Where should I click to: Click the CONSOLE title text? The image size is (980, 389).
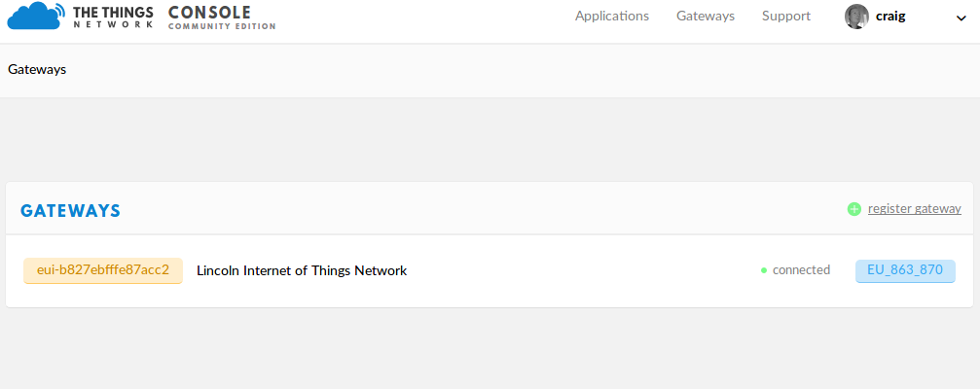[209, 12]
